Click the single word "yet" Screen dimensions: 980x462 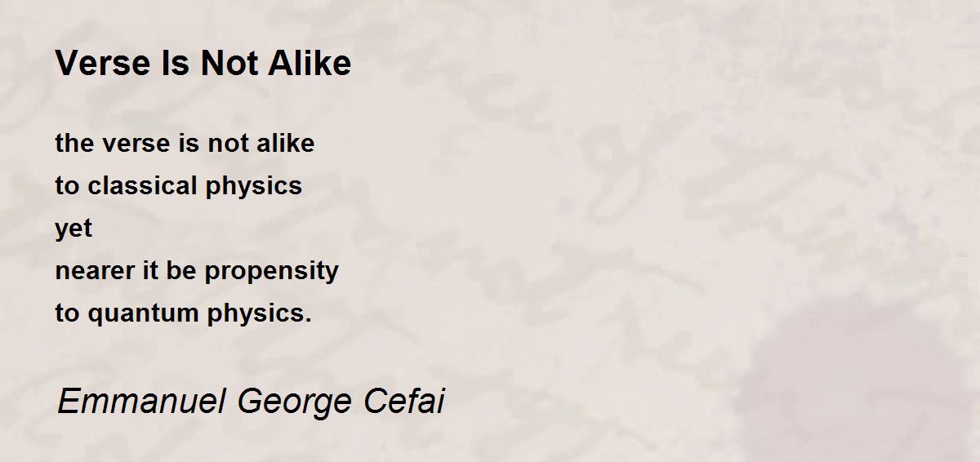point(73,229)
